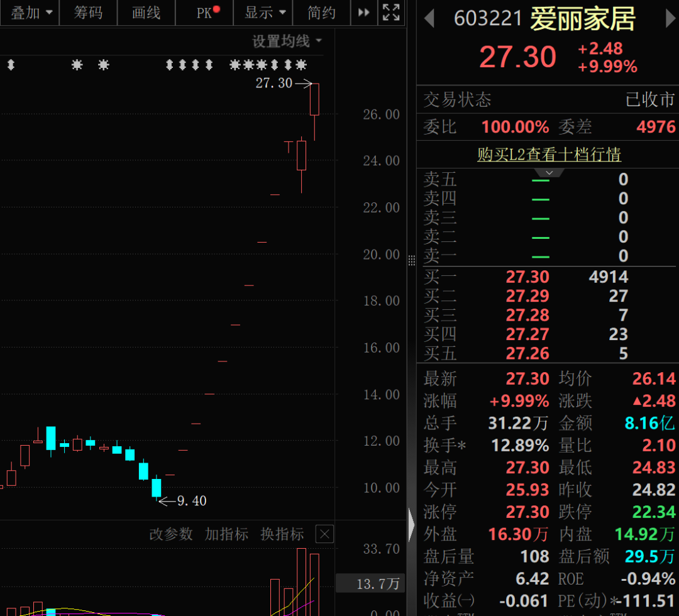Click the 13.7万 volume axis label
Viewport: 679px width, 616px height.
[x=371, y=584]
